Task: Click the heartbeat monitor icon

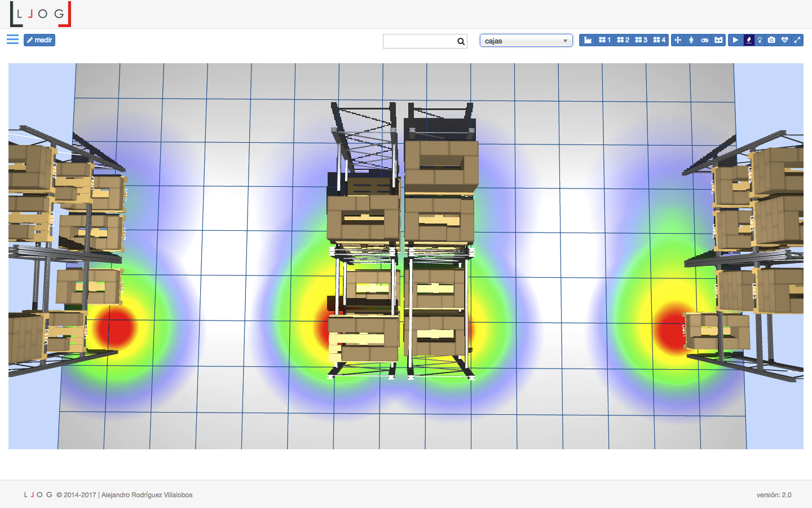Action: 784,40
